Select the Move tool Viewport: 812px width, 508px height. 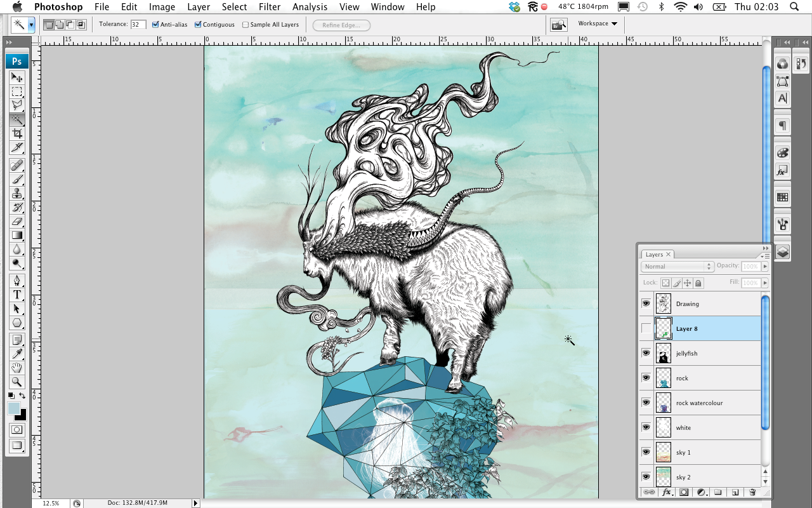pos(17,77)
